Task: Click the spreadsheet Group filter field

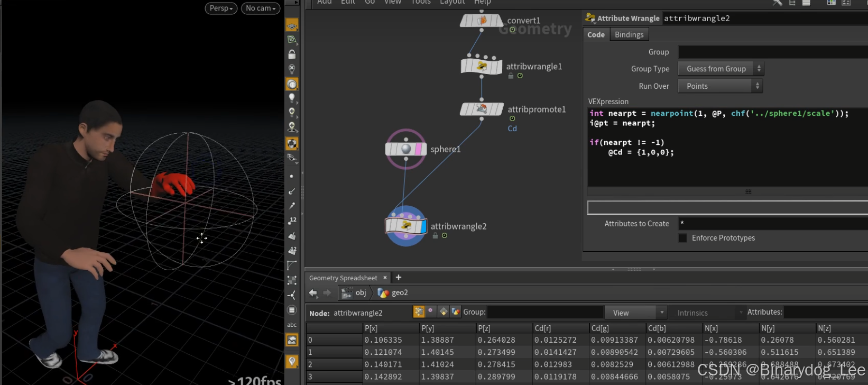Action: point(545,312)
